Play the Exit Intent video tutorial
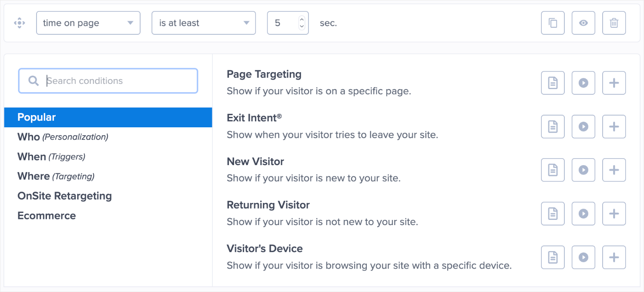644x292 pixels. coord(583,126)
